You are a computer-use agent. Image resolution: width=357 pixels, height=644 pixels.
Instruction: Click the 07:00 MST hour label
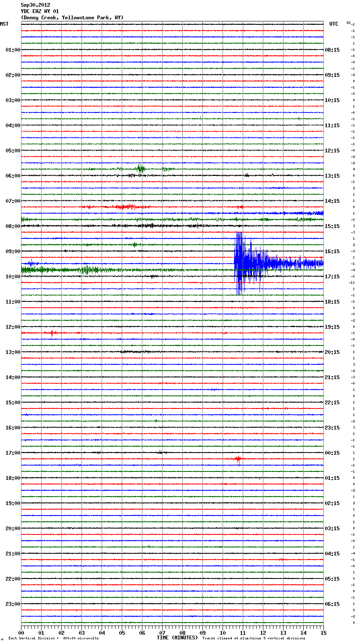tap(13, 201)
